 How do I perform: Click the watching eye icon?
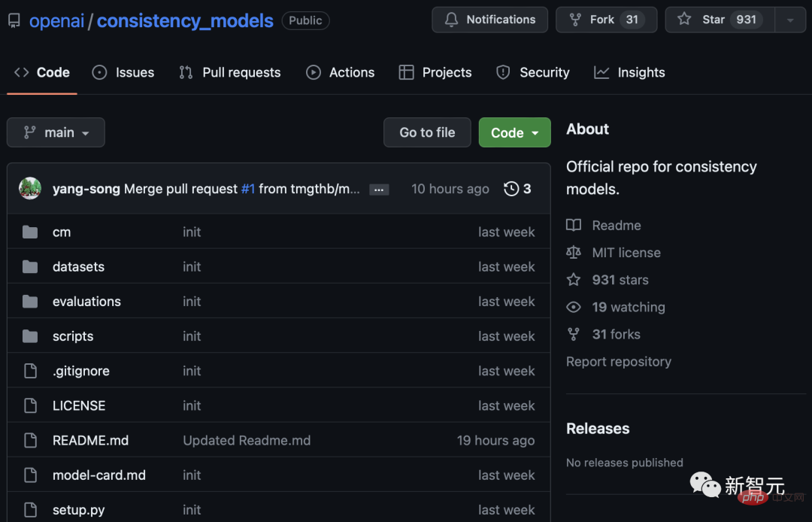(574, 307)
